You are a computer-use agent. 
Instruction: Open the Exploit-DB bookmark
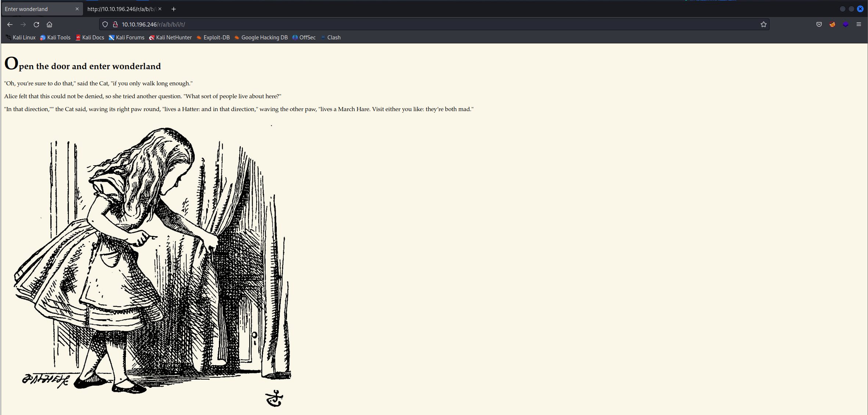(x=213, y=38)
